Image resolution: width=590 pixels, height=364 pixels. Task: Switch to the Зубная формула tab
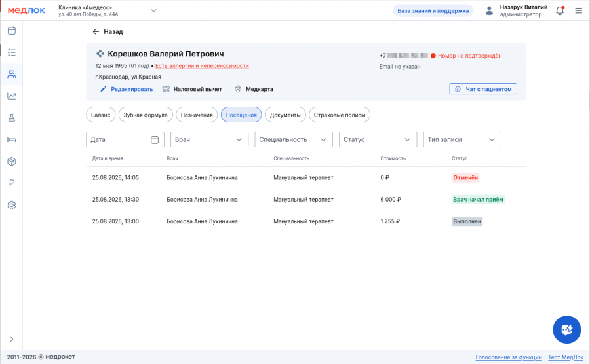coord(146,115)
